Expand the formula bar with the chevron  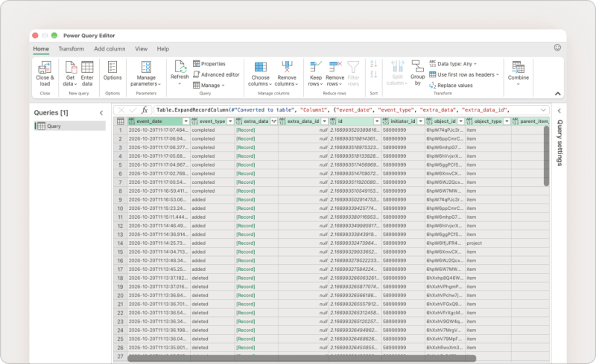[543, 110]
